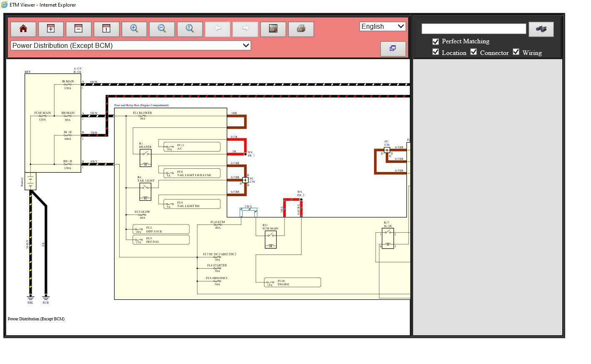Image resolution: width=591 pixels, height=364 pixels.
Task: Click the C79 connector link
Action: (252, 182)
